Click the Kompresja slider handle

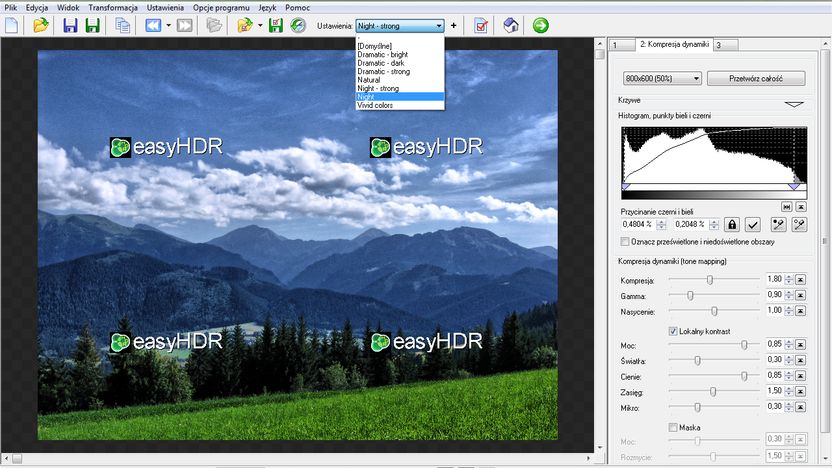coord(709,280)
